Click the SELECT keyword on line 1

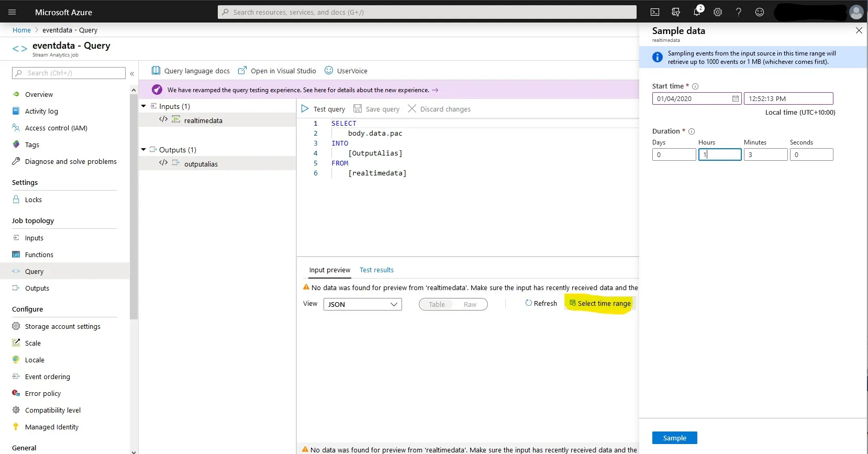click(343, 124)
